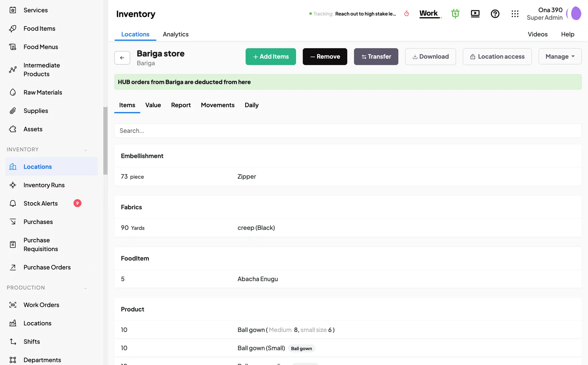Viewport: 588px width, 365px height.
Task: Click the red tracking timer icon
Action: (406, 14)
